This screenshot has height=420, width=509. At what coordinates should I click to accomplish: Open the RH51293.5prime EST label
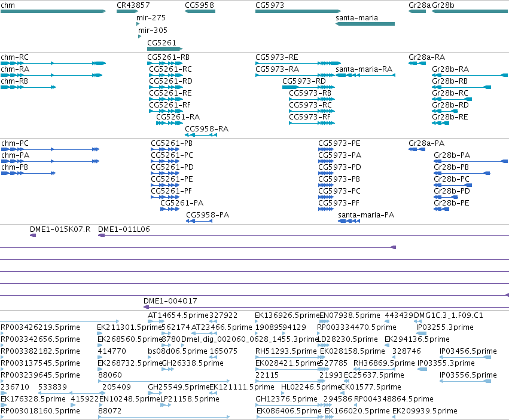click(286, 351)
